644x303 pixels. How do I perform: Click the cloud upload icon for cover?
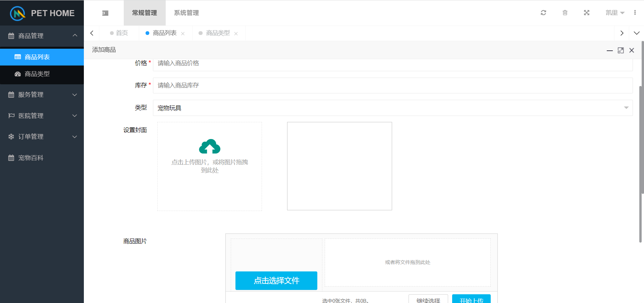point(210,146)
